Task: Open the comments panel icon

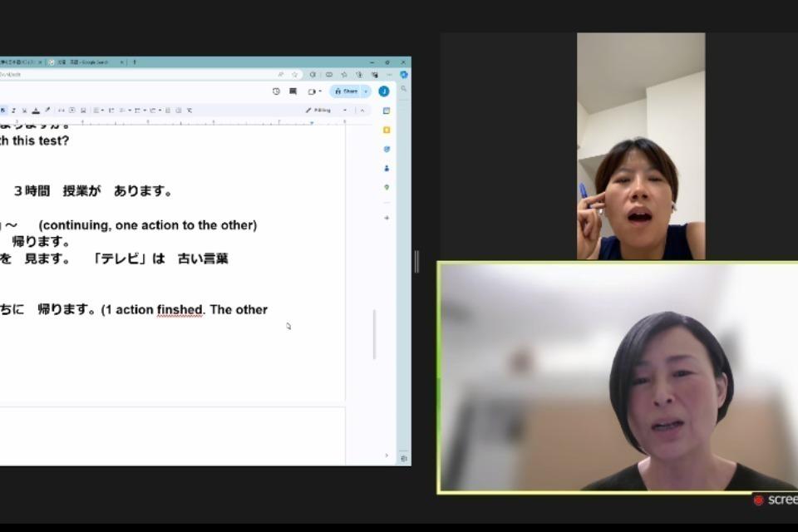Action: click(x=293, y=91)
